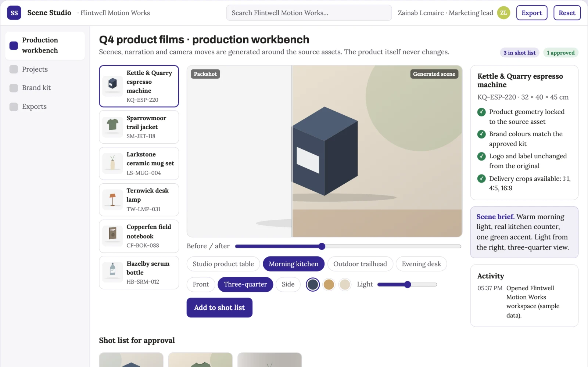Click the espresso machine product thumbnail icon

click(112, 86)
